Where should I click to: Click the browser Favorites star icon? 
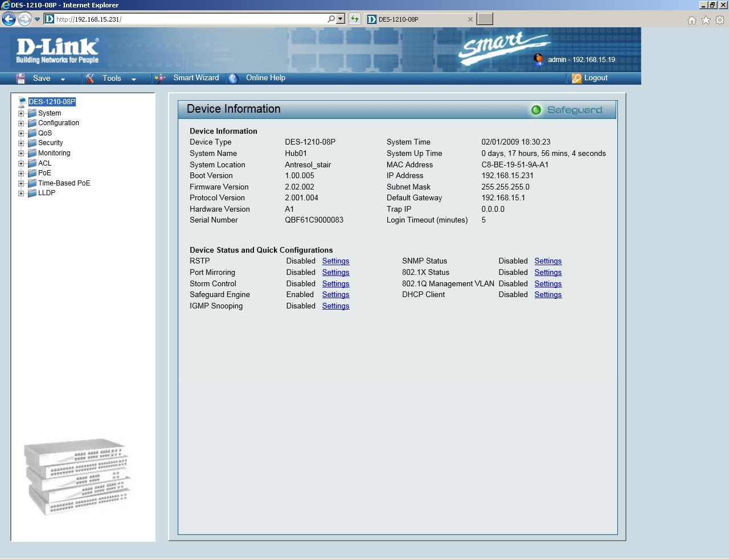(706, 20)
